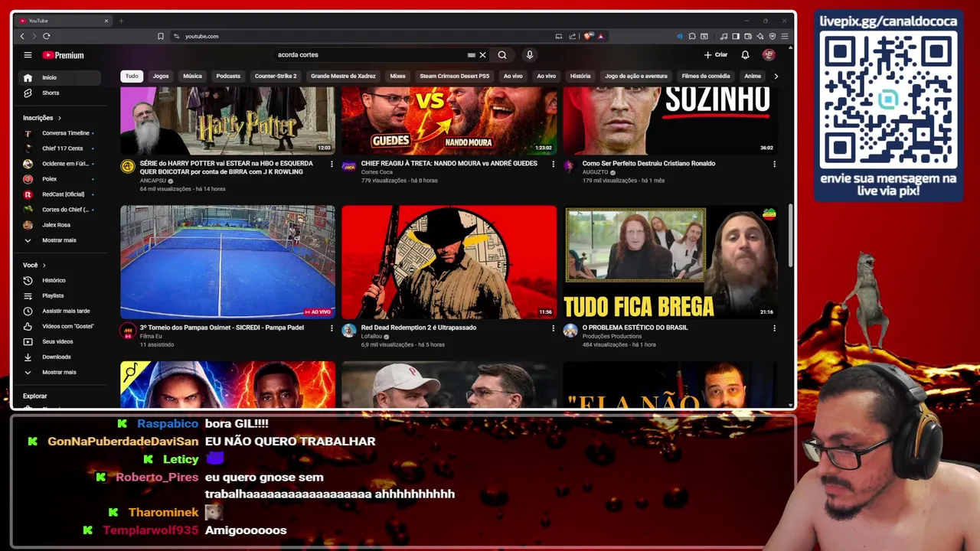Open the on-screen keyboard icon in search box
Viewport: 980px width, 551px height.
[x=471, y=55]
